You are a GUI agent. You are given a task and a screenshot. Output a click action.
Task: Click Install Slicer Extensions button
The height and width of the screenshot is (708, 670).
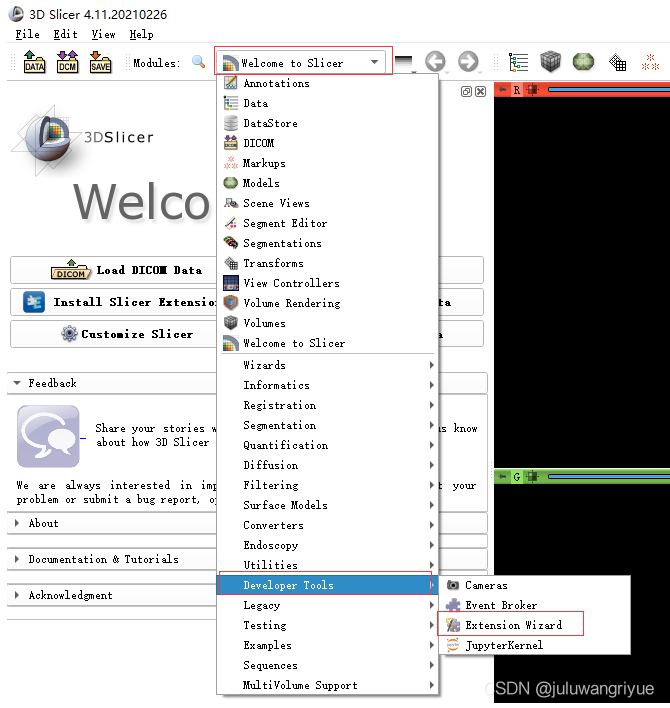[x=114, y=302]
